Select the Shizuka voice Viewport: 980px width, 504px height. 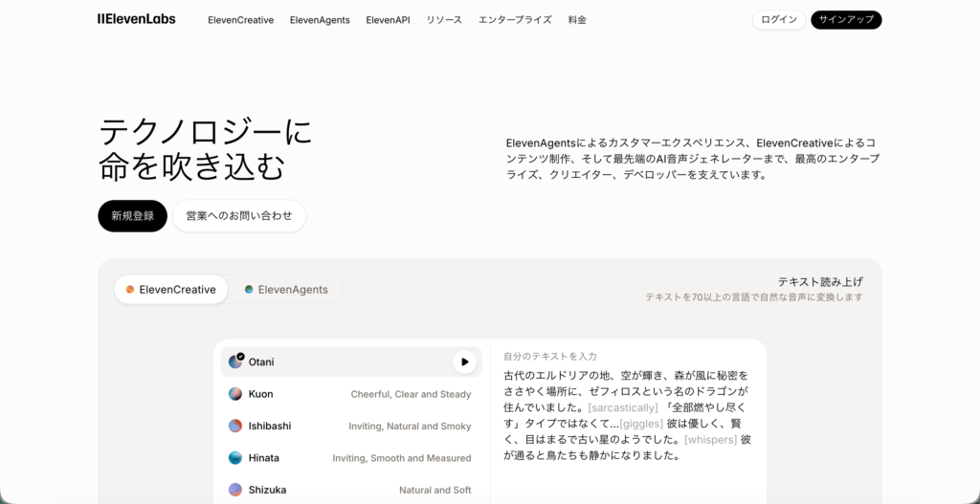pos(351,490)
